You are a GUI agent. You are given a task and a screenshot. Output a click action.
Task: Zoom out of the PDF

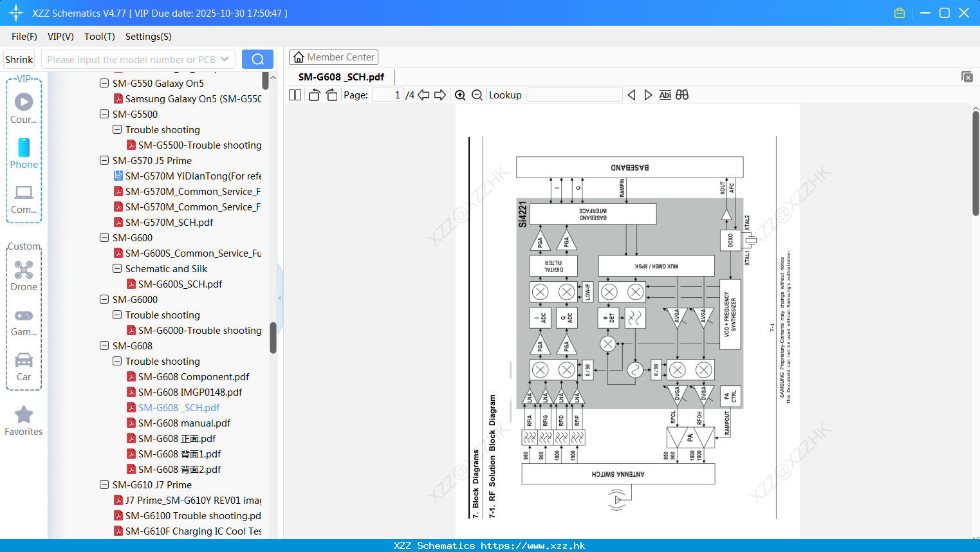click(x=477, y=95)
